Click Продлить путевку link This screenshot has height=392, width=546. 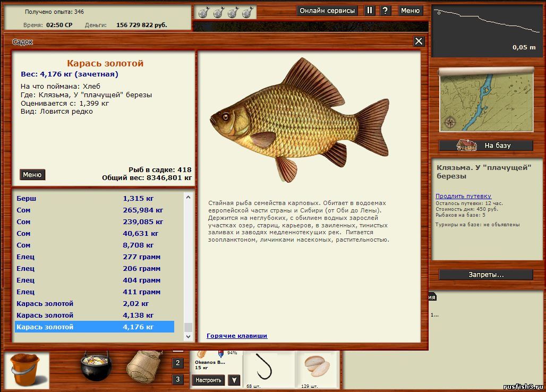pos(463,196)
